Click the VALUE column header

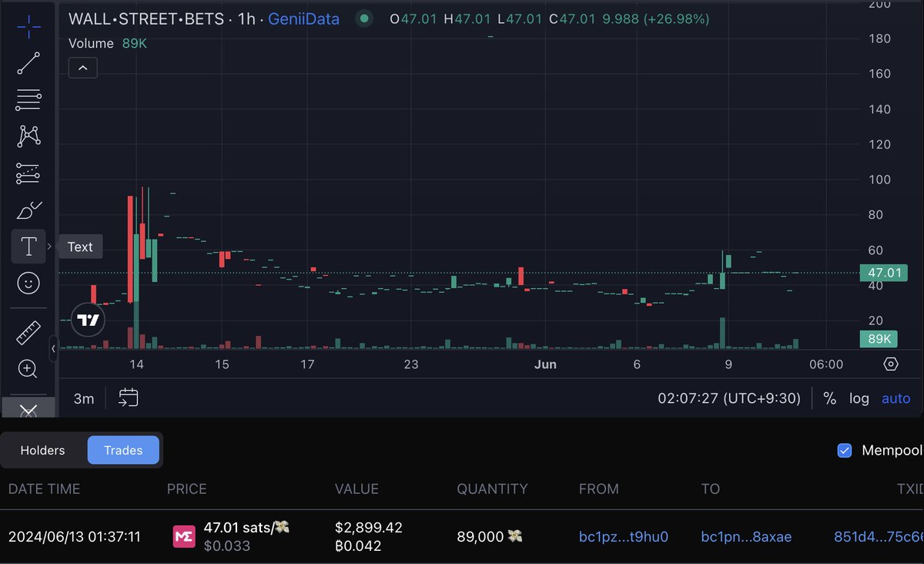click(357, 488)
